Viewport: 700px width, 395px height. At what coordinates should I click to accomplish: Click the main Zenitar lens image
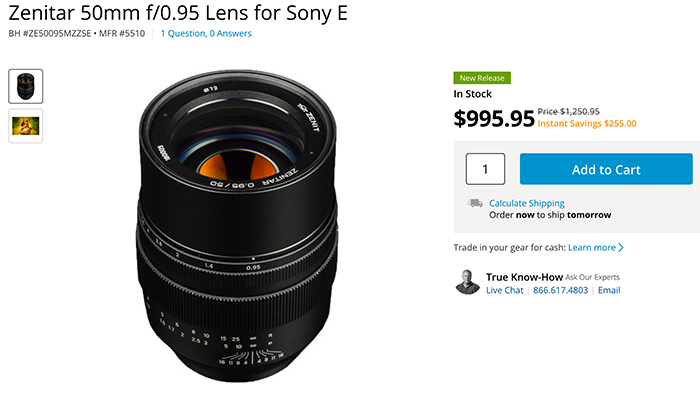[x=238, y=225]
